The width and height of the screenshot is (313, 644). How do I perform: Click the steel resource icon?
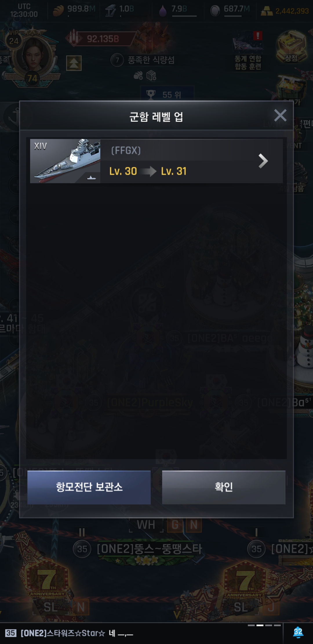(110, 10)
